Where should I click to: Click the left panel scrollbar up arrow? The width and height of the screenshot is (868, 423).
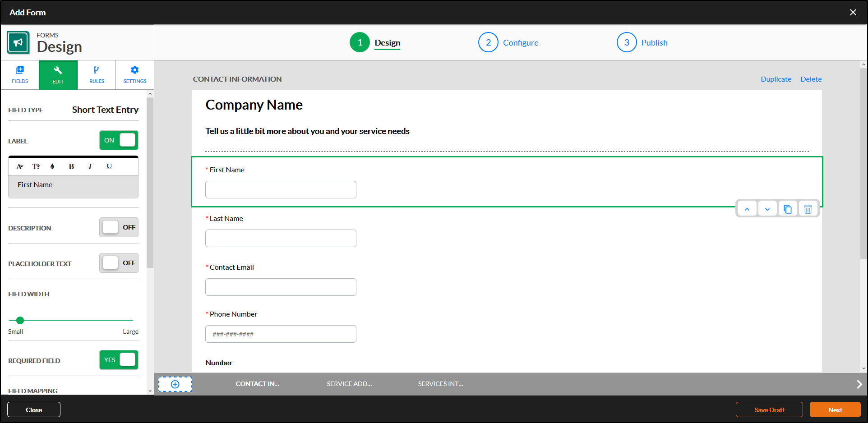(x=150, y=94)
